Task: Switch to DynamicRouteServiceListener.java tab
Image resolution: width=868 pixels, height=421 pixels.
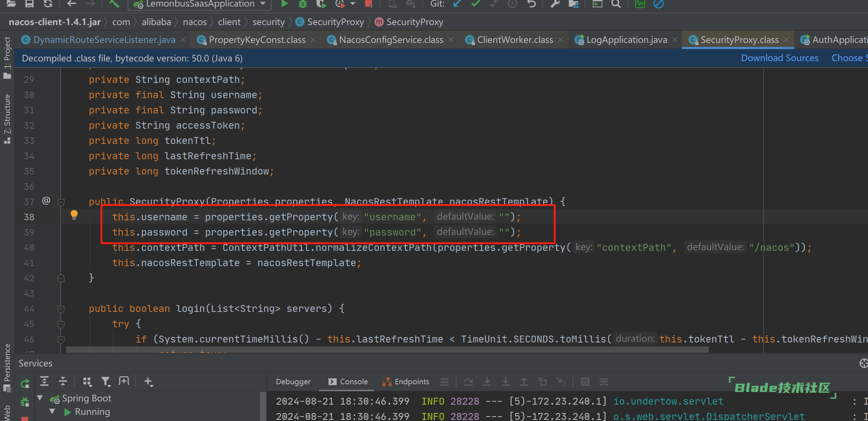Action: pyautogui.click(x=104, y=40)
